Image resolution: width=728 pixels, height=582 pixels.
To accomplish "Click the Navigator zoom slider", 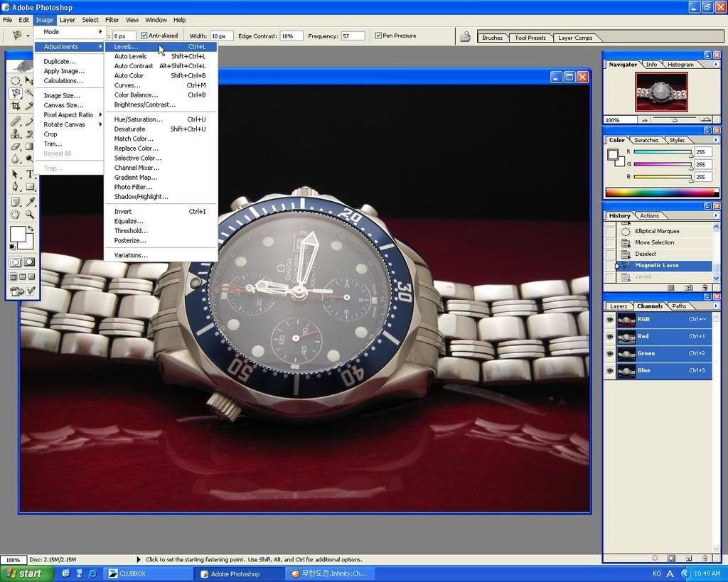I will tap(675, 120).
